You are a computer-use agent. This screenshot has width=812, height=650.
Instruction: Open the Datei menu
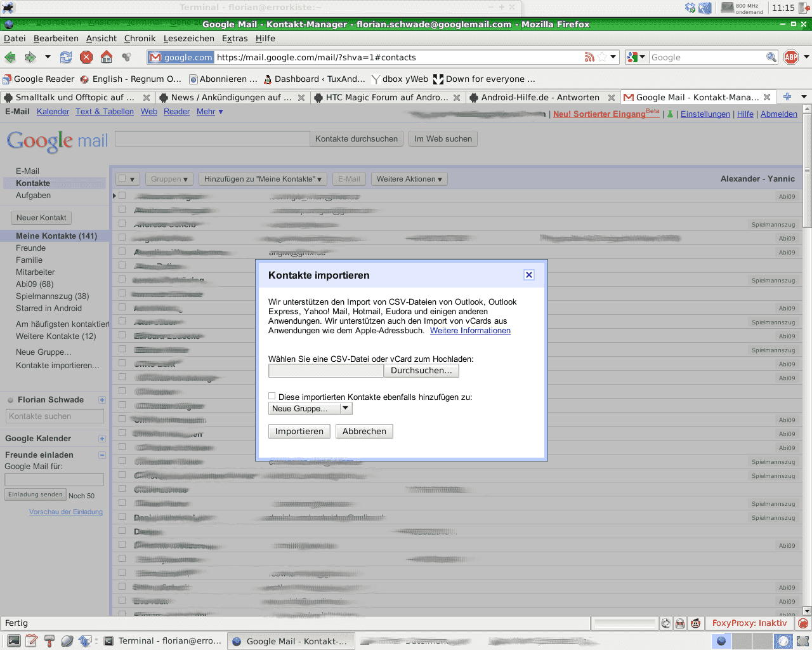(15, 38)
